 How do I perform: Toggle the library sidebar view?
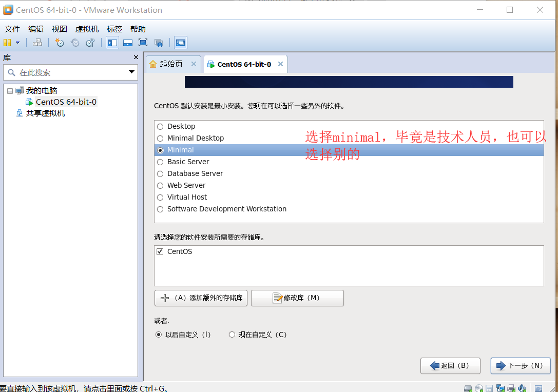[x=112, y=43]
